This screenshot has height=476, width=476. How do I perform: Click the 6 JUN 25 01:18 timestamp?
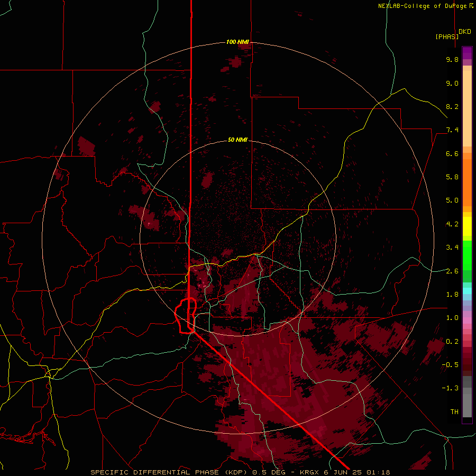pyautogui.click(x=358, y=472)
